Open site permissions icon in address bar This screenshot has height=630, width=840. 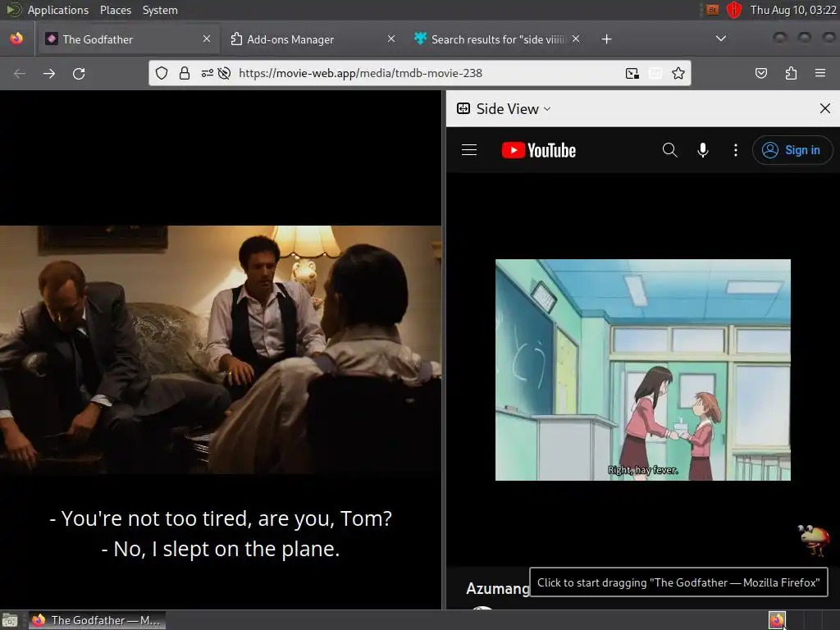(x=208, y=73)
